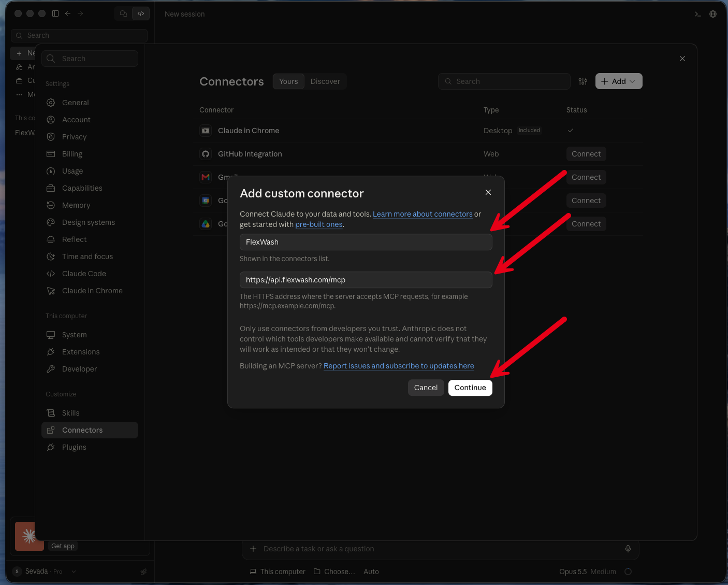Open Capabilities settings
The width and height of the screenshot is (728, 585).
pos(90,188)
